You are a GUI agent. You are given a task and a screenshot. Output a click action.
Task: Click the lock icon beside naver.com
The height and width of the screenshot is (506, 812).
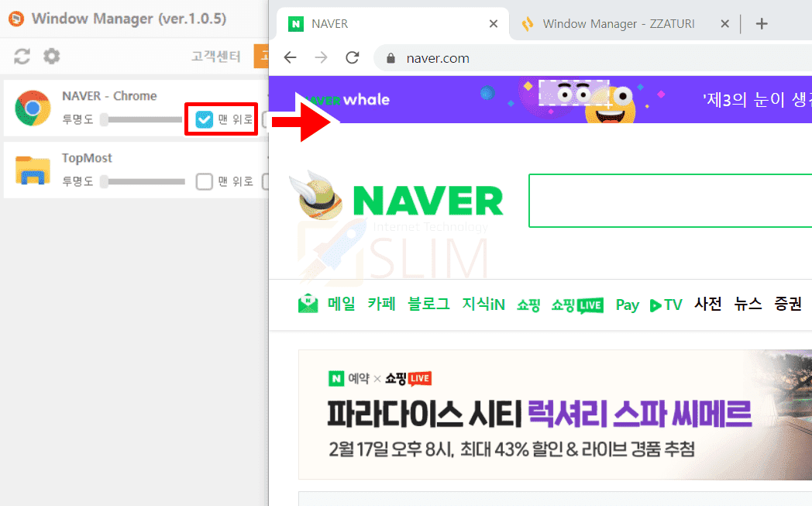pos(391,58)
